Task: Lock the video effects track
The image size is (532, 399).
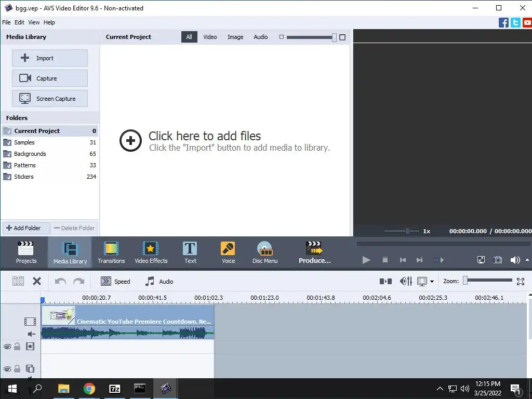Action: [x=17, y=347]
